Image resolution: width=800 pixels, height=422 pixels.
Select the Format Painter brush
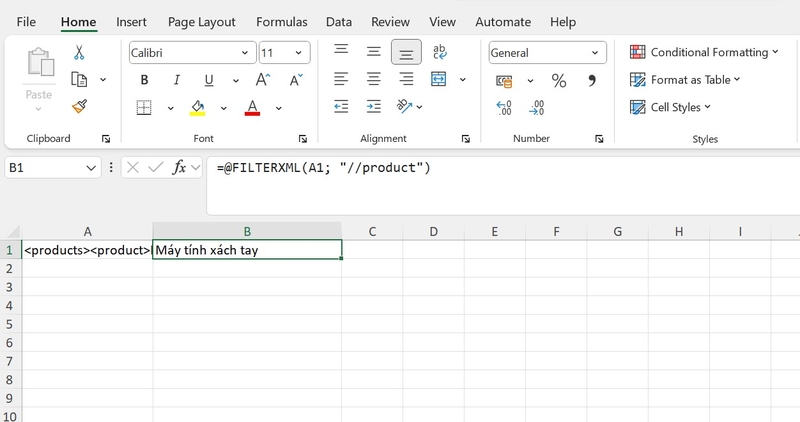pyautogui.click(x=79, y=106)
